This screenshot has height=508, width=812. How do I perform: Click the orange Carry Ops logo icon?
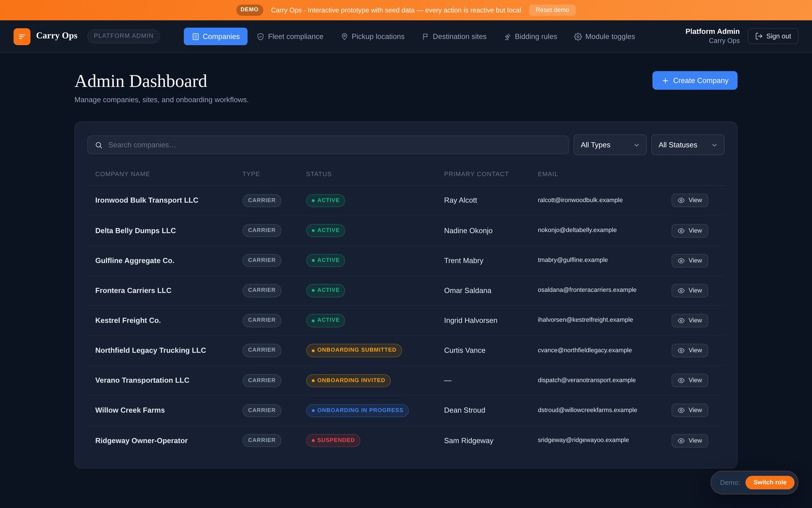22,37
